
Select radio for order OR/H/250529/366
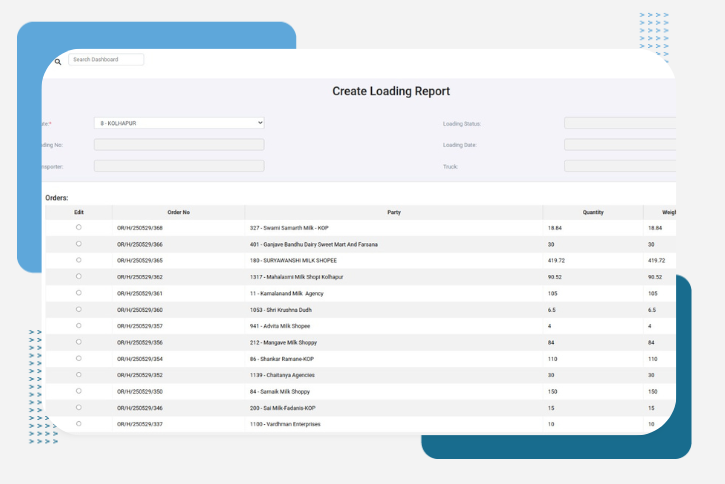79,244
